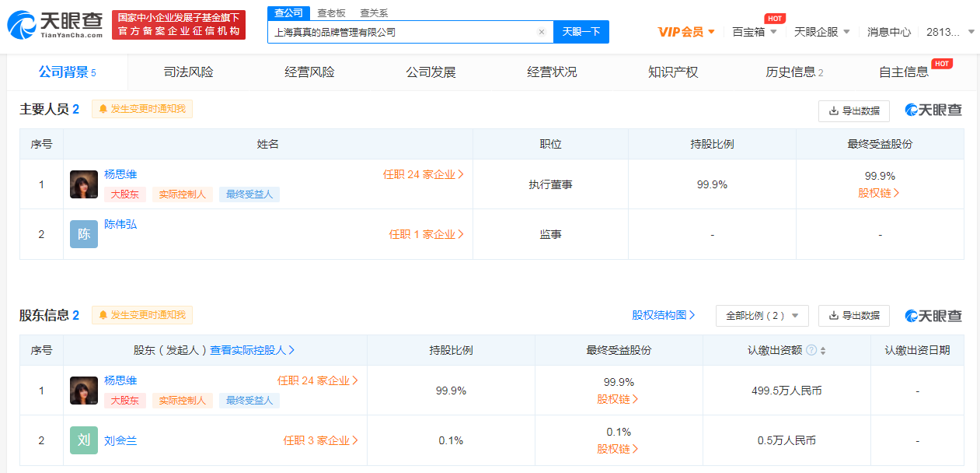Open the 全部比例（2）dropdown

click(762, 316)
